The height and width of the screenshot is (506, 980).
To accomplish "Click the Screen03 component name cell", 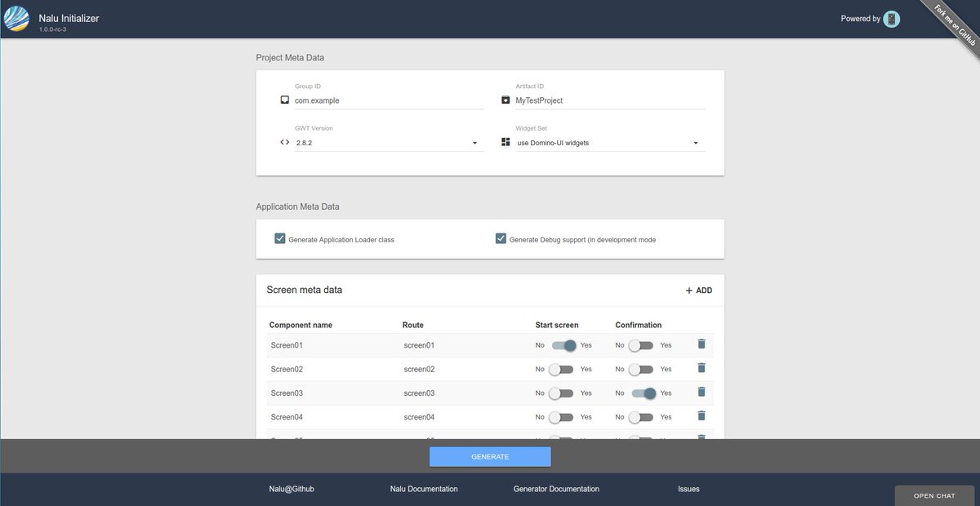I will [x=287, y=393].
